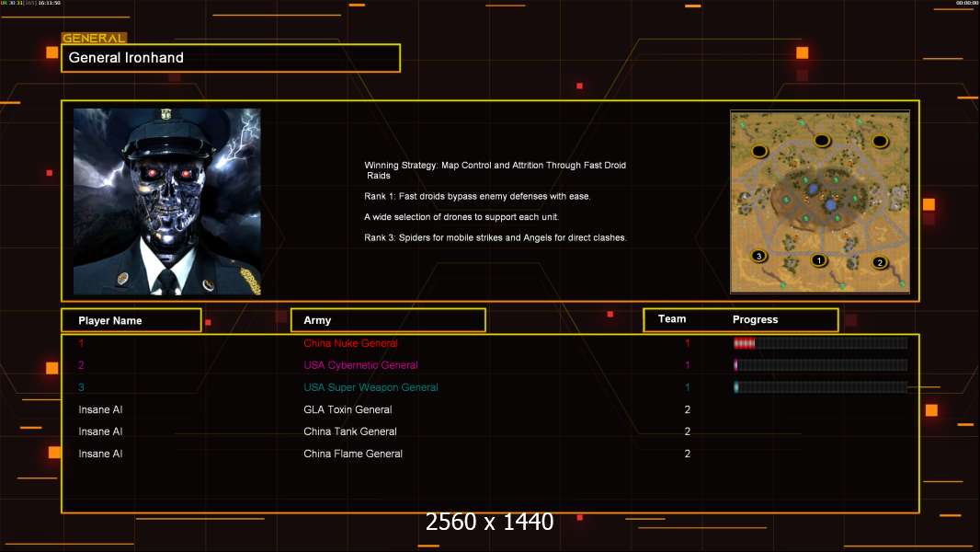Screen dimensions: 980x552
Task: Click magenta player name 2
Action: 81,365
